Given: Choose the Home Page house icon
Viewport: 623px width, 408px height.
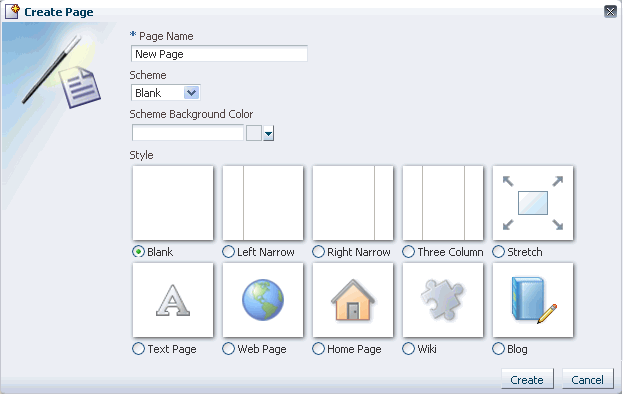Looking at the screenshot, I should 352,300.
